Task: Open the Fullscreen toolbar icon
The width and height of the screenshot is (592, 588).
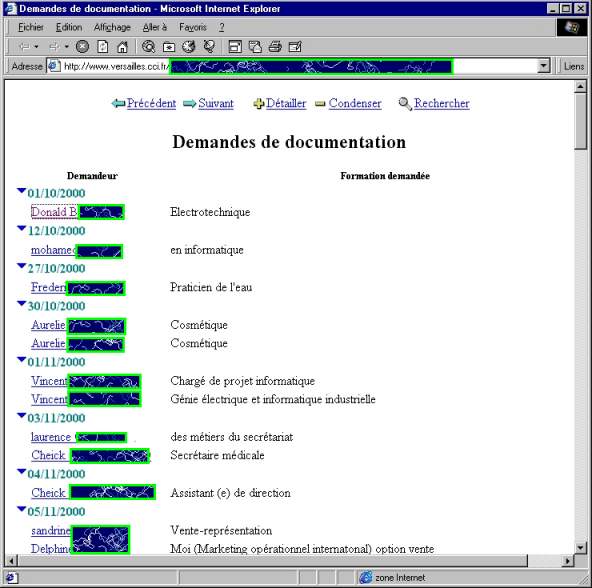Action: click(x=235, y=47)
